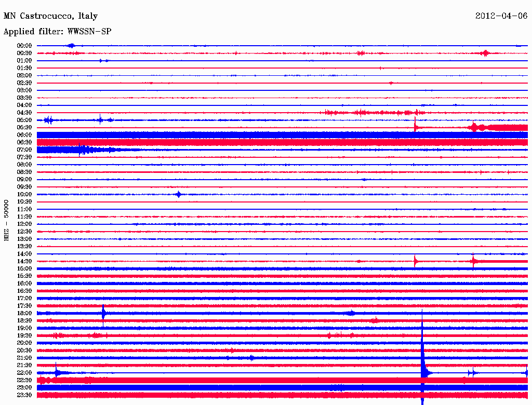Image resolution: width=532 pixels, height=405 pixels.
Task: Select the 16:00 time label
Action: pyautogui.click(x=24, y=283)
